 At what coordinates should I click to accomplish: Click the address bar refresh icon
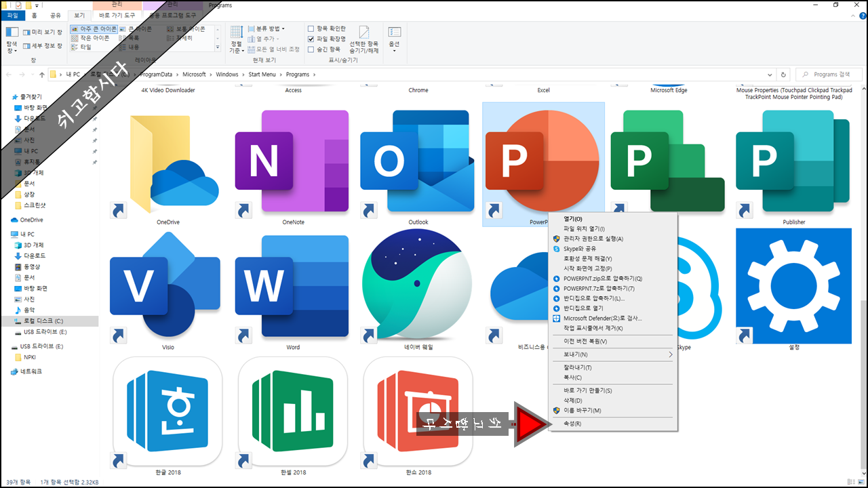[784, 75]
